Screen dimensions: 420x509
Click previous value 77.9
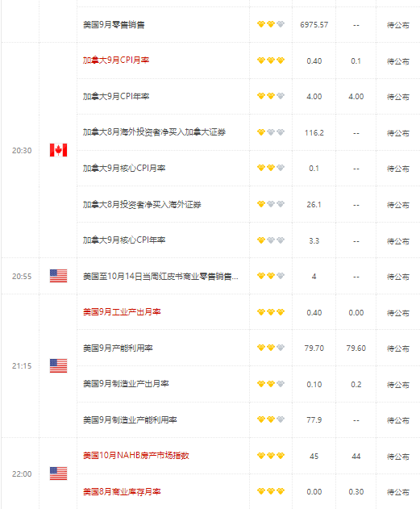pyautogui.click(x=314, y=420)
